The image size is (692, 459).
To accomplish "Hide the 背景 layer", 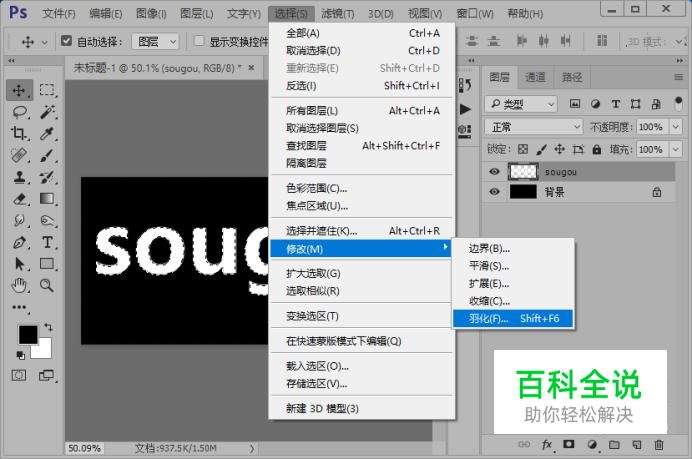I will (494, 192).
